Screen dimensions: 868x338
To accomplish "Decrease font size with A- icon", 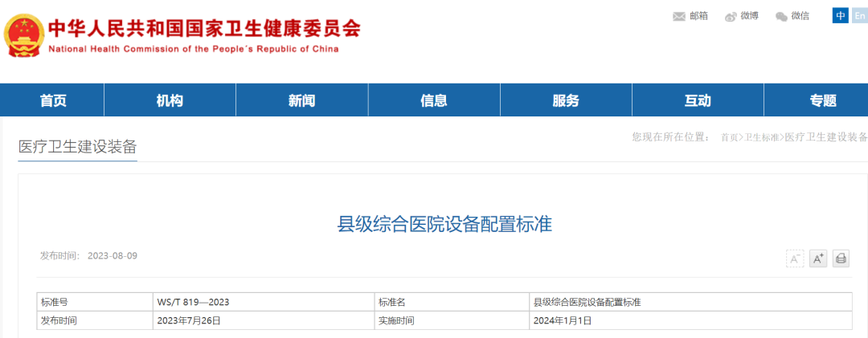I will coord(794,259).
